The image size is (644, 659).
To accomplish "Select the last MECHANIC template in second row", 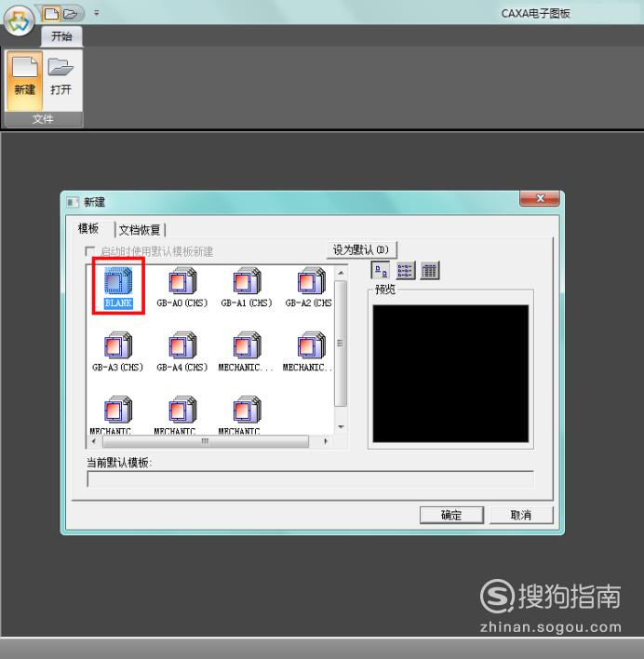I will pos(307,352).
